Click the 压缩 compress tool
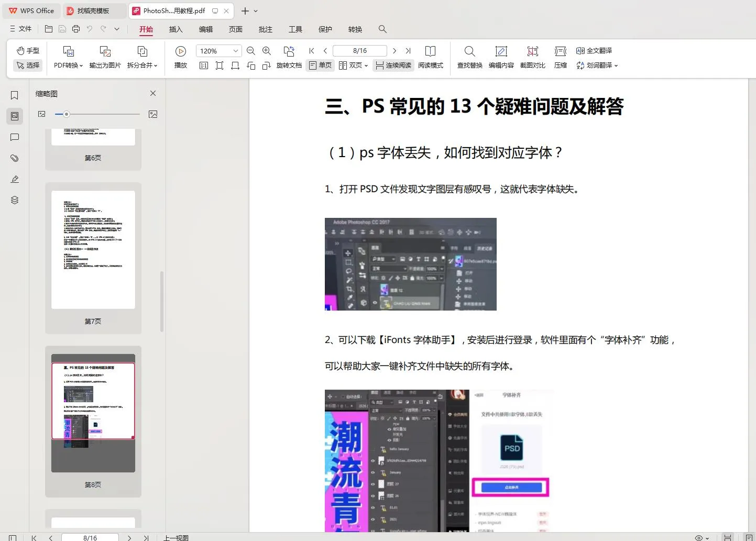The width and height of the screenshot is (756, 541). [x=561, y=57]
